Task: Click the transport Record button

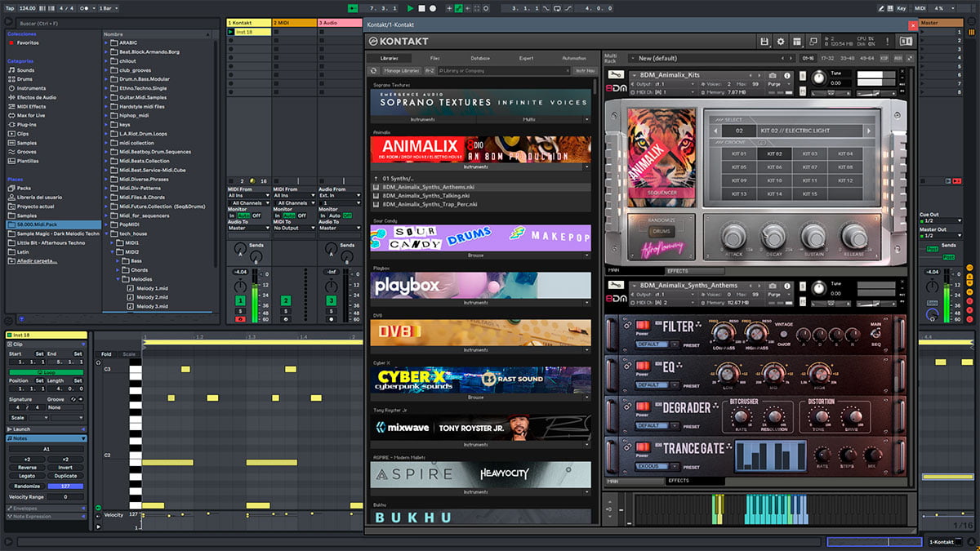Action: click(432, 8)
